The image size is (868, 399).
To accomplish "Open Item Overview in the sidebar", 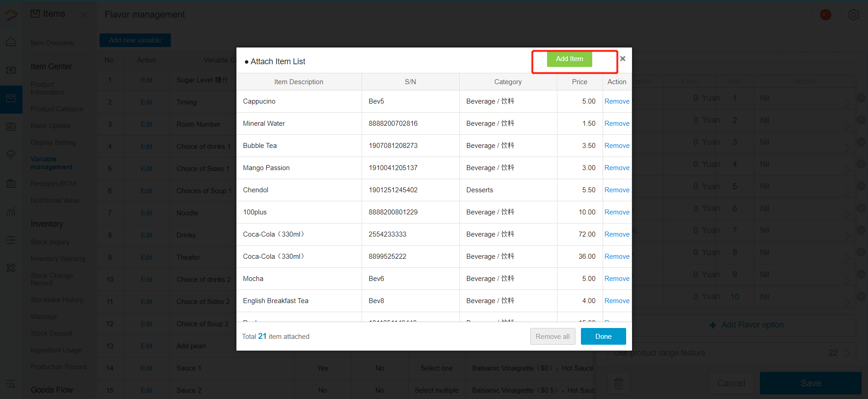I will pyautogui.click(x=52, y=43).
